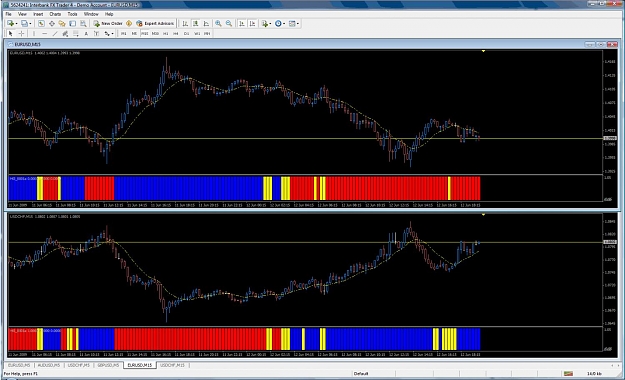
Task: Select the crosshair tool
Action: point(21,33)
